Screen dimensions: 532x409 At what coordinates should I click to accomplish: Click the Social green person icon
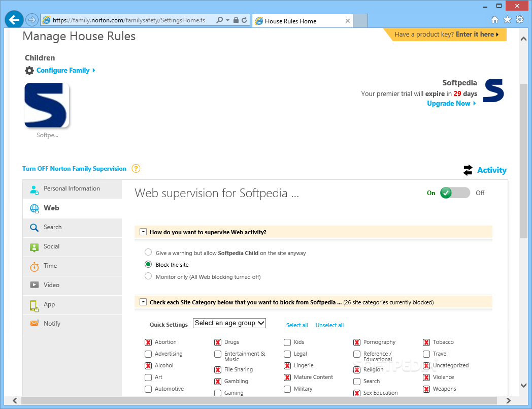click(35, 247)
